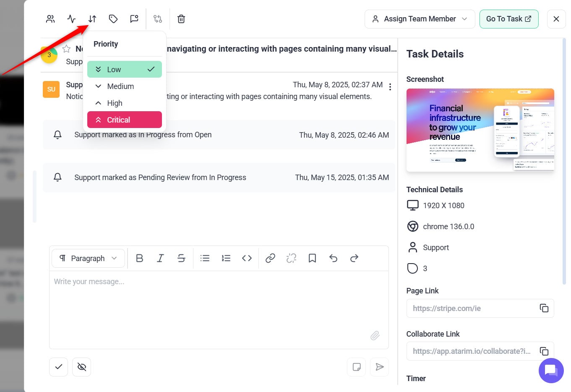Copy the Collaborate Link URL
Image resolution: width=571 pixels, height=392 pixels.
pos(544,351)
